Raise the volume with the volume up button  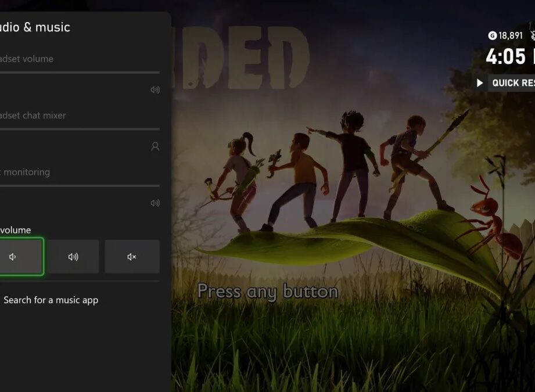click(x=73, y=257)
